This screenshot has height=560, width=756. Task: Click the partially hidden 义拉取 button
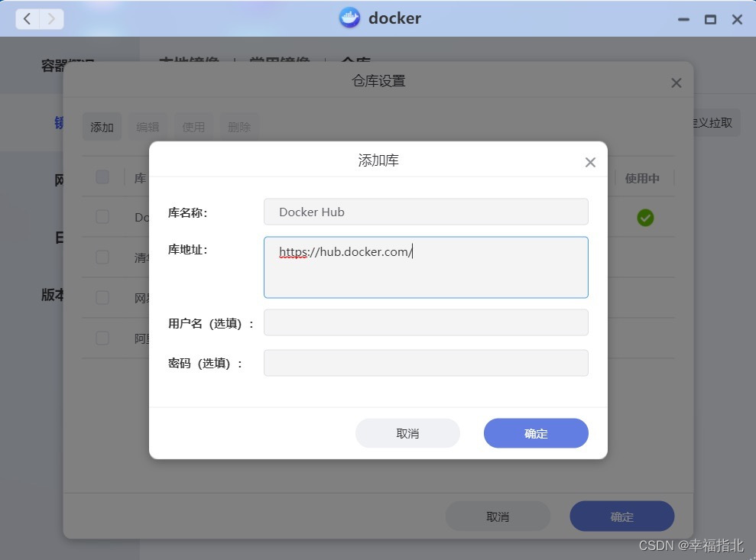click(x=716, y=123)
